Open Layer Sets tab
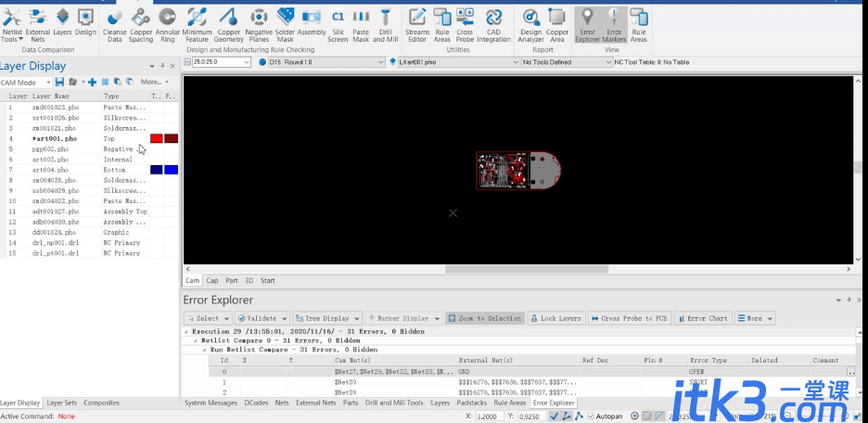Screen dimensions: 868x423 pyautogui.click(x=62, y=404)
